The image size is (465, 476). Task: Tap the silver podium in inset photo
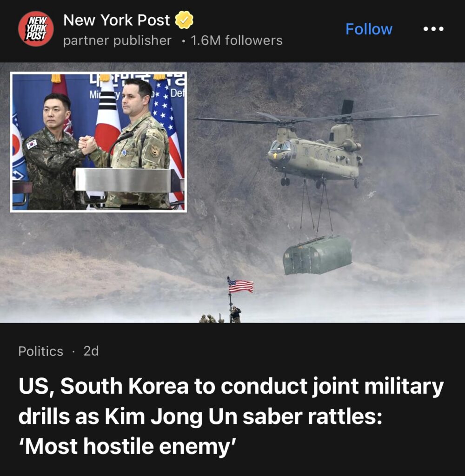(x=125, y=180)
